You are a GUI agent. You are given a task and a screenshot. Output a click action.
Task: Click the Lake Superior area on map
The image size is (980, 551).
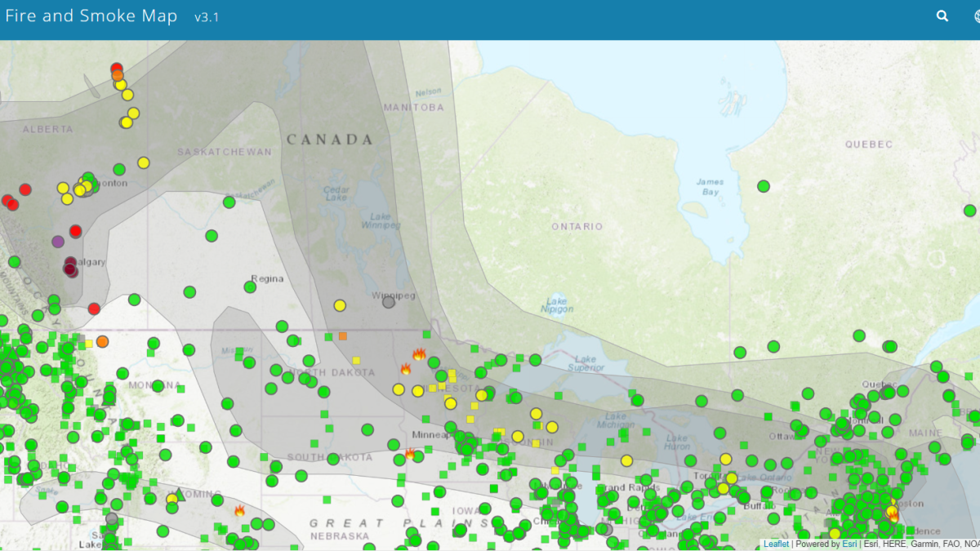coord(586,363)
